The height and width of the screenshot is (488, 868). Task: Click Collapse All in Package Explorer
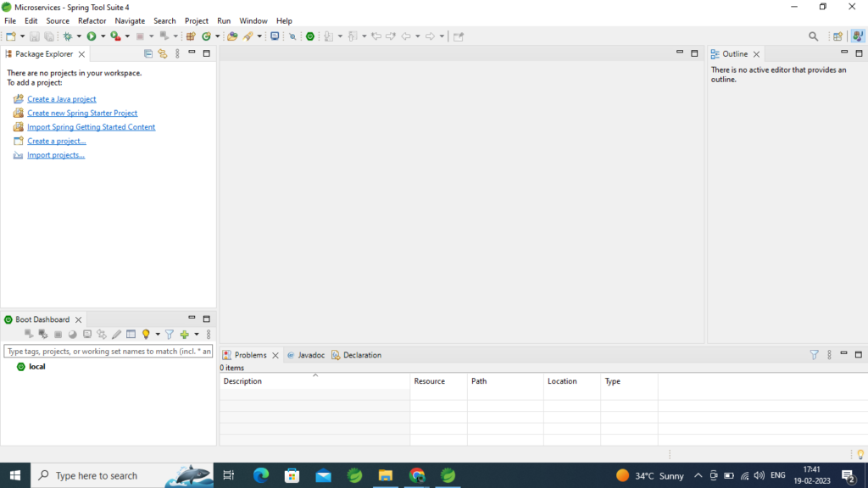[x=147, y=53]
